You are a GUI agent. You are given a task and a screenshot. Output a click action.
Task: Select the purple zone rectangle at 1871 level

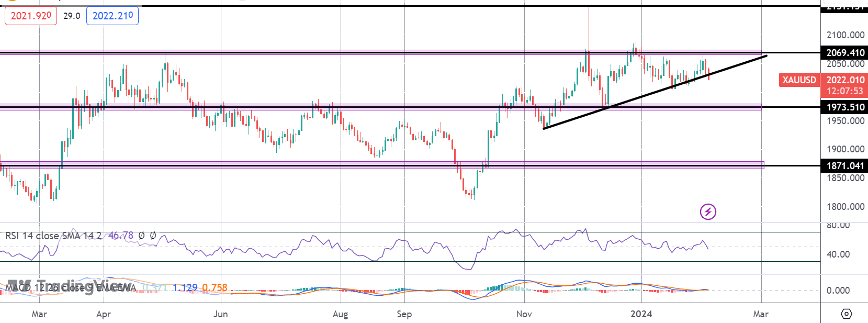point(382,165)
